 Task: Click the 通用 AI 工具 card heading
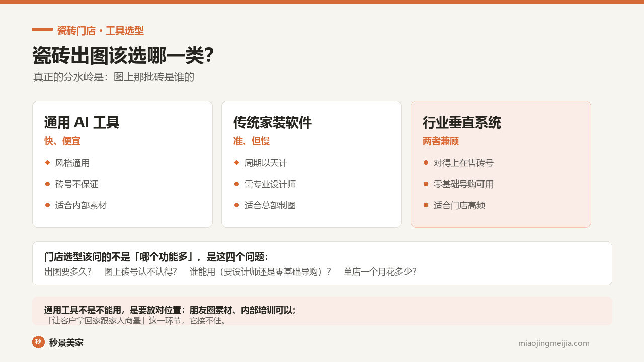82,123
